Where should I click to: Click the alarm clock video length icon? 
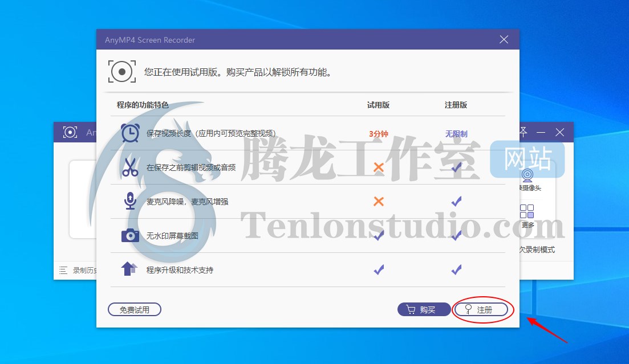[131, 133]
